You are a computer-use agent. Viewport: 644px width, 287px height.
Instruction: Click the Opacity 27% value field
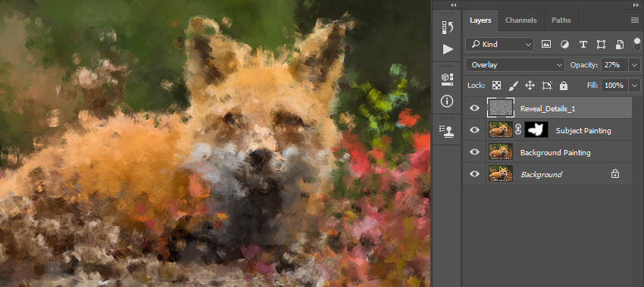(x=615, y=65)
